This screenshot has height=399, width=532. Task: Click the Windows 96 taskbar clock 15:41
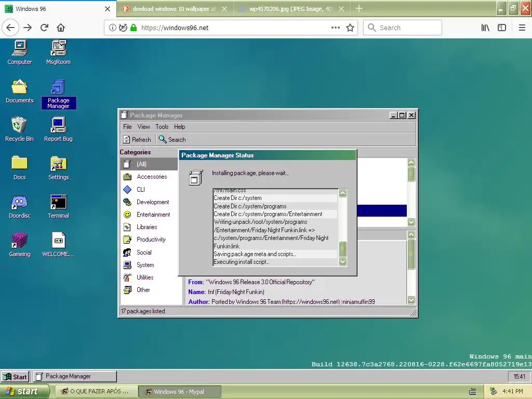pyautogui.click(x=519, y=376)
